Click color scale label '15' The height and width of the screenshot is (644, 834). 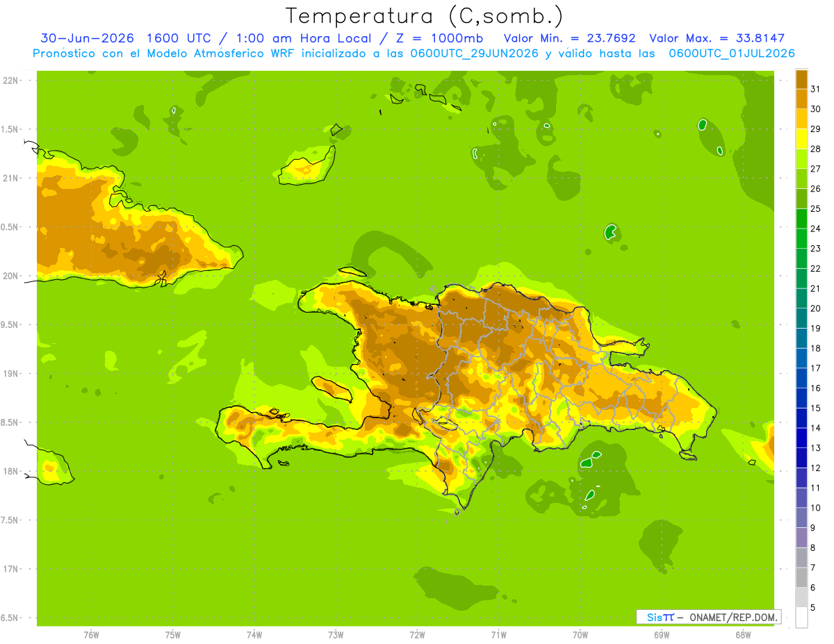(x=816, y=408)
